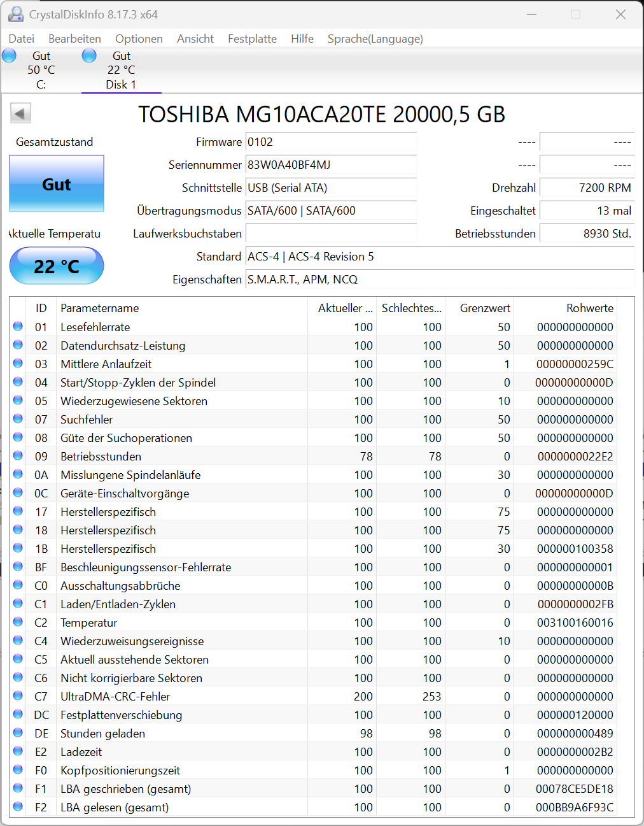Image resolution: width=644 pixels, height=826 pixels.
Task: Click status orb for Datendurchsatz-Leistung row
Action: pyautogui.click(x=18, y=345)
